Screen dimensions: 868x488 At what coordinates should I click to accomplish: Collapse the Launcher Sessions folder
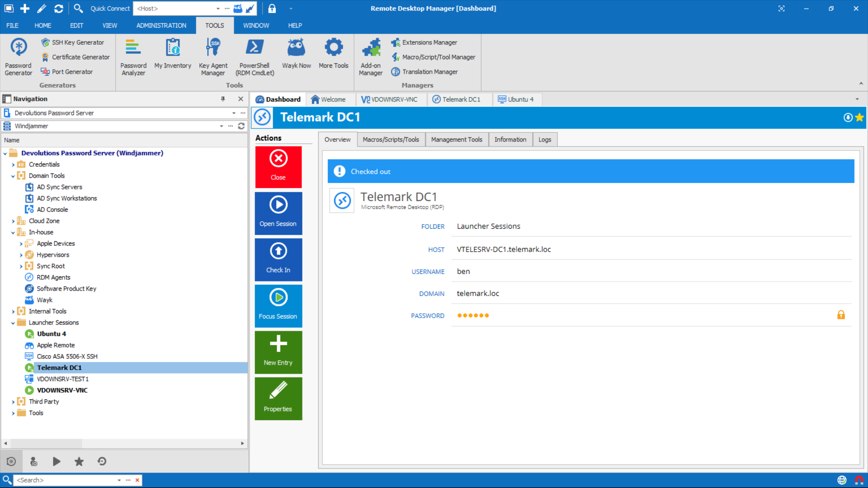(x=13, y=323)
